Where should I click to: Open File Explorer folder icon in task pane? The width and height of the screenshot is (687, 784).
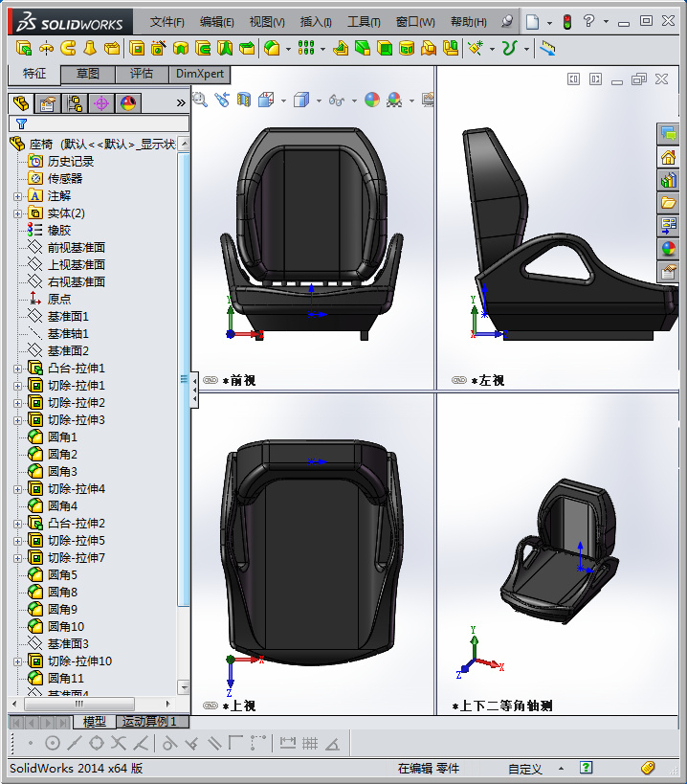(x=668, y=203)
